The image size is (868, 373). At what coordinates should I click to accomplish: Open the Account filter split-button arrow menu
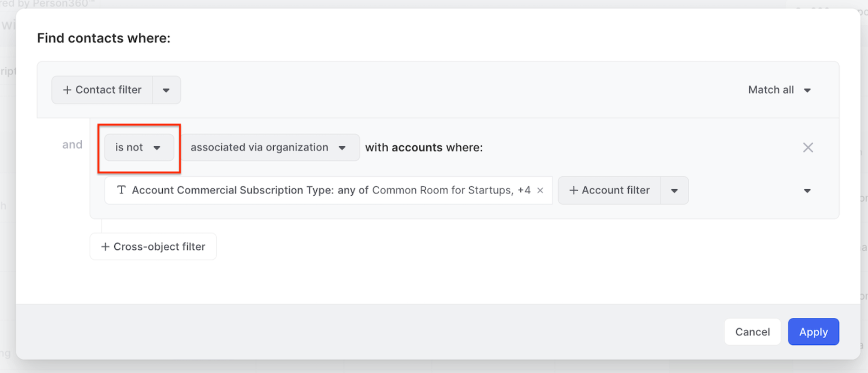(674, 191)
